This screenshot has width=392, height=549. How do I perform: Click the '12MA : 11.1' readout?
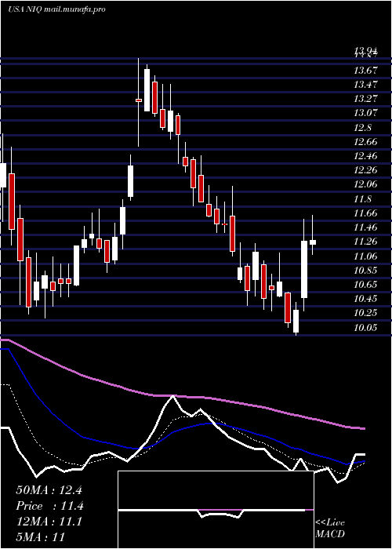pos(49,522)
